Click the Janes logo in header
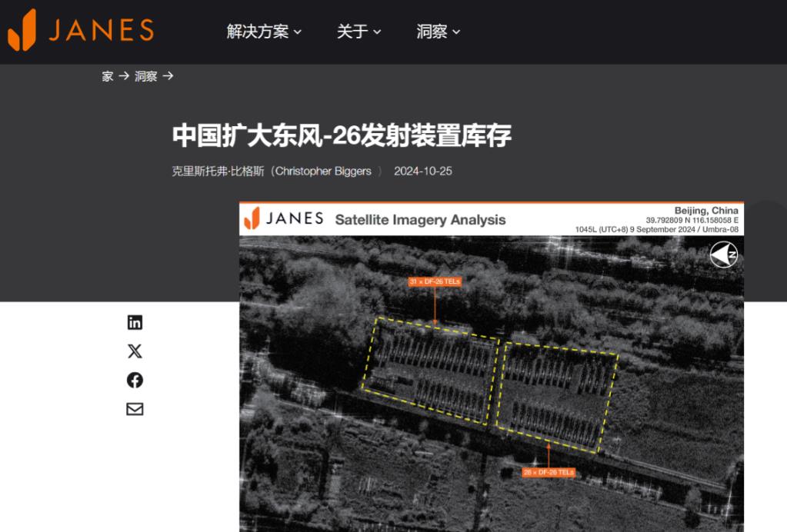Screen dimensions: 787x532 pyautogui.click(x=81, y=30)
